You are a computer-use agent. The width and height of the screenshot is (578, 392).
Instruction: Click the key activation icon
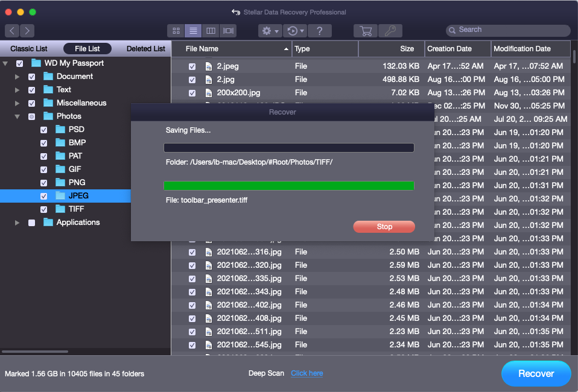(390, 31)
